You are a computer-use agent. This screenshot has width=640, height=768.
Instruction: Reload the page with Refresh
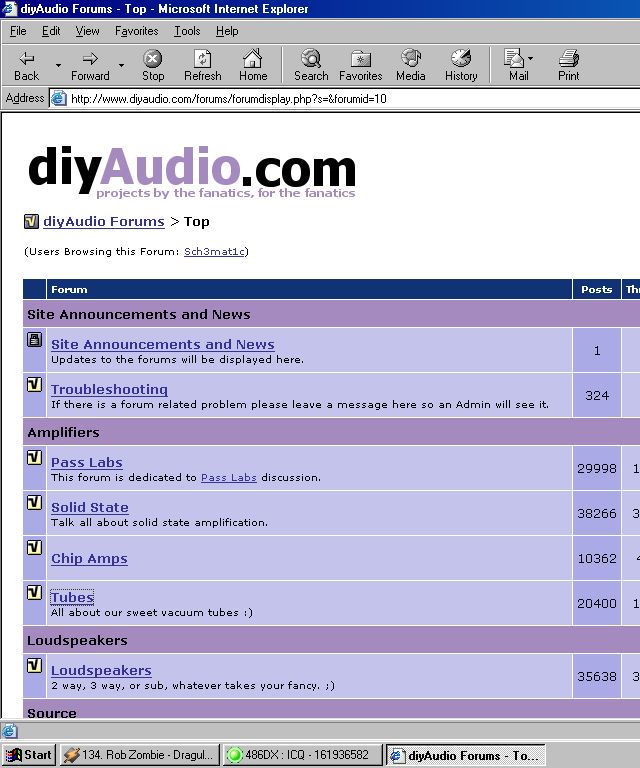pyautogui.click(x=202, y=65)
